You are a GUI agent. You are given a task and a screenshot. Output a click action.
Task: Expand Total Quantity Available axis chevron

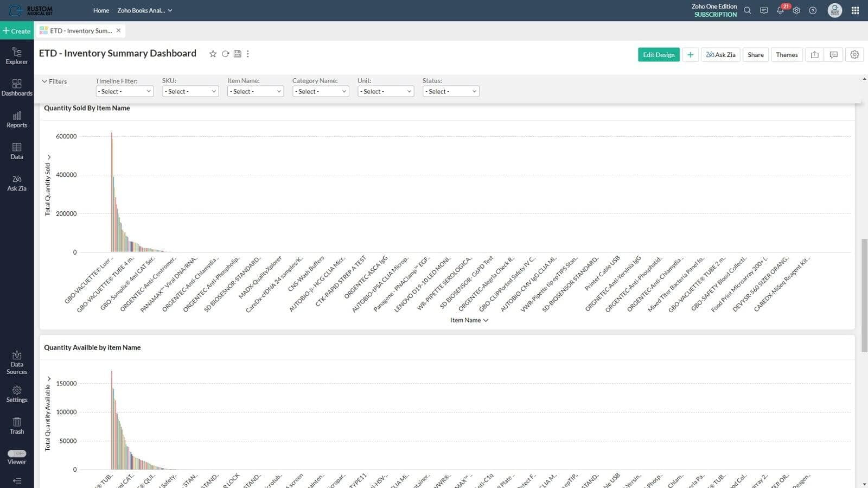click(x=49, y=378)
